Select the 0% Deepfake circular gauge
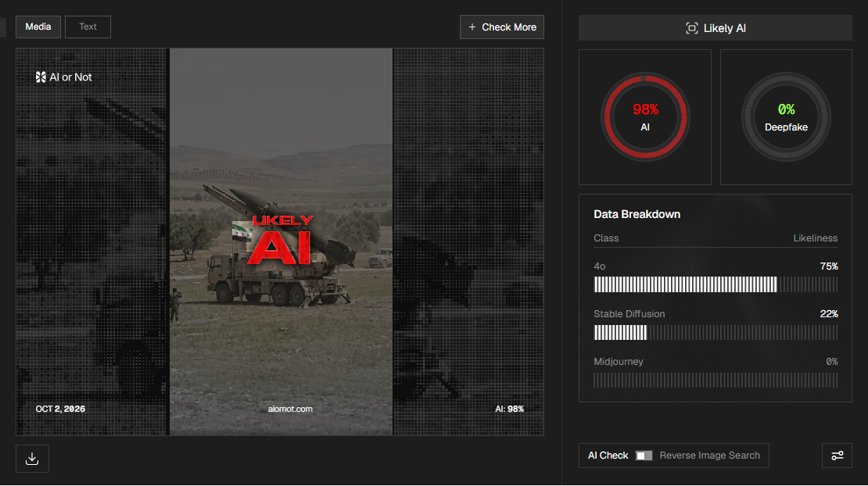 coord(786,116)
